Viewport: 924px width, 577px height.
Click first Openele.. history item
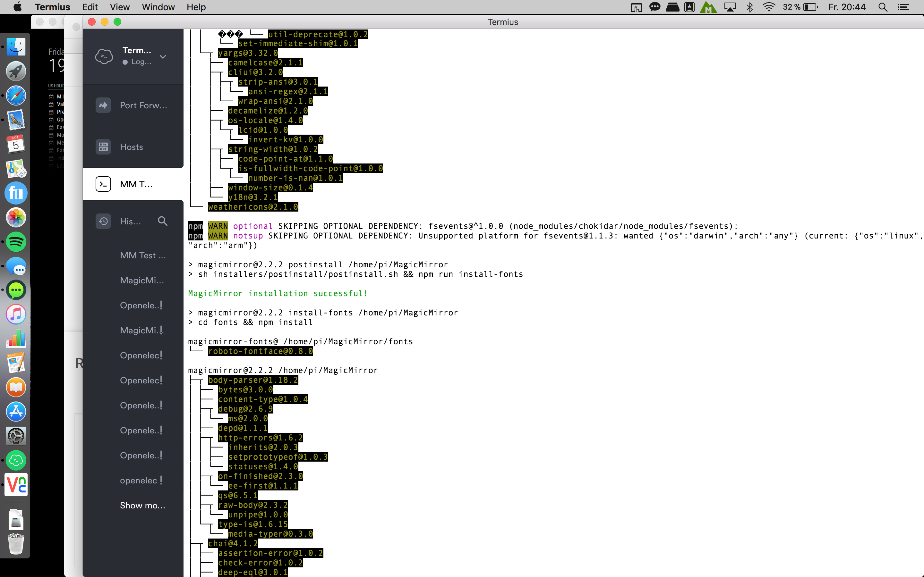pyautogui.click(x=141, y=305)
